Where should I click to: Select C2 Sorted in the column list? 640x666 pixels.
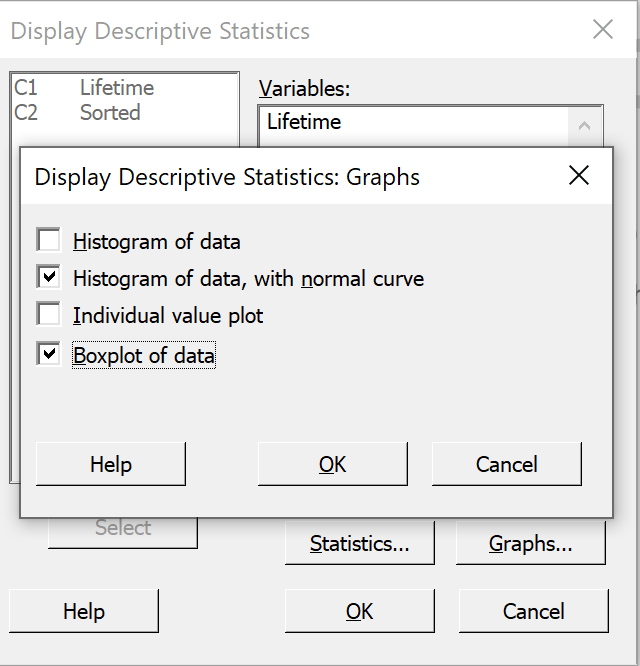click(124, 113)
